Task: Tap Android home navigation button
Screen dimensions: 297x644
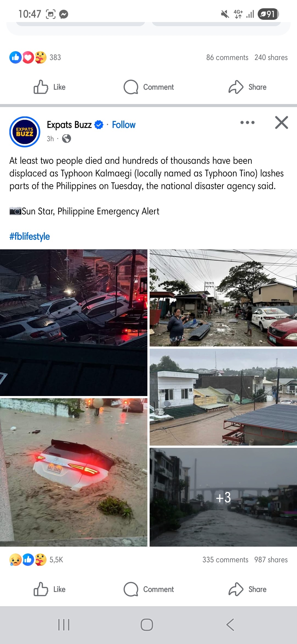Action: click(147, 625)
